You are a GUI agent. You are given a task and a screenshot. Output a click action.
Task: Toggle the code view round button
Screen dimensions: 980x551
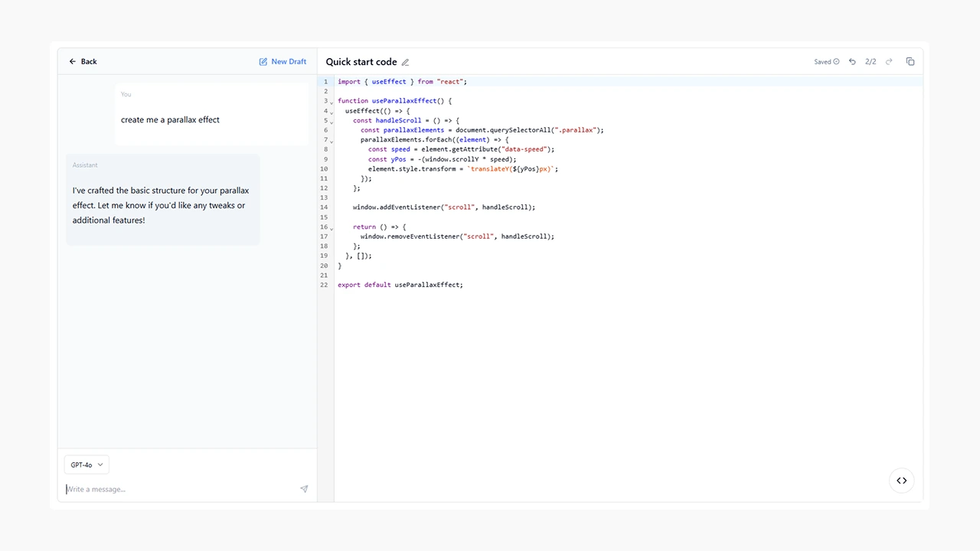click(x=902, y=481)
